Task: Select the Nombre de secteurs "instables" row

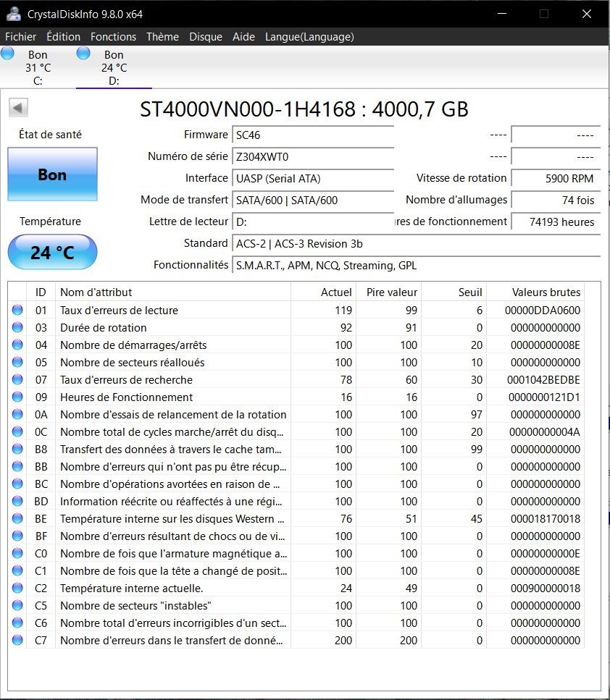Action: pyautogui.click(x=296, y=605)
